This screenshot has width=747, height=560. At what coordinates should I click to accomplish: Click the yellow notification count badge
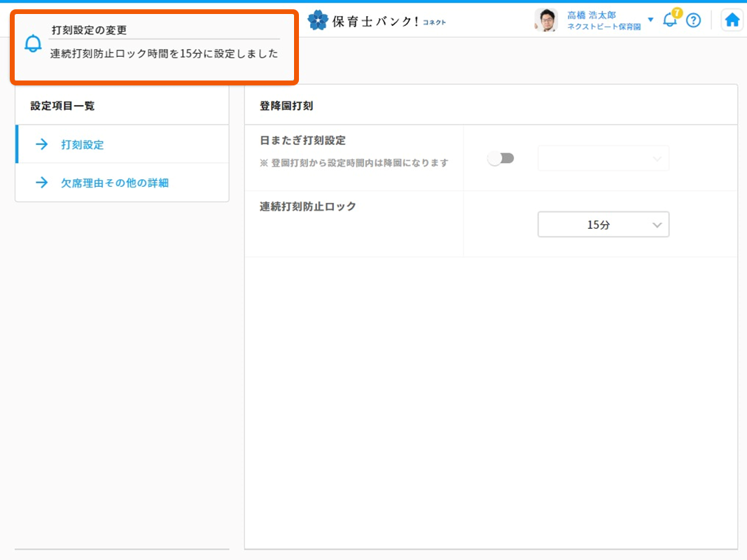click(677, 13)
